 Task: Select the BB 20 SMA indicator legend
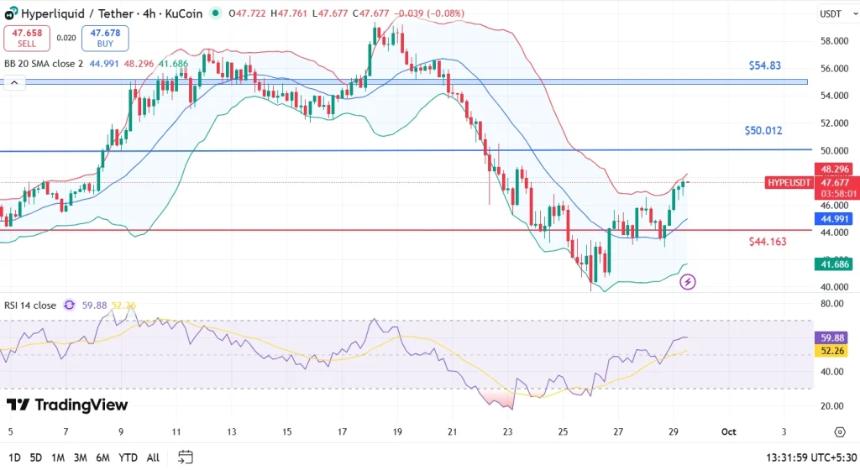pyautogui.click(x=42, y=63)
